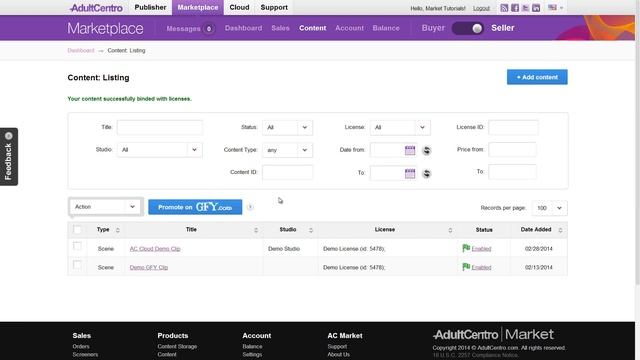Sort table by Title column
This screenshot has width=640, height=360.
[256, 230]
